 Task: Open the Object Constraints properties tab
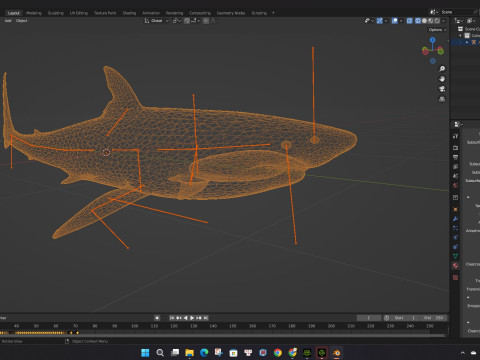point(456,247)
